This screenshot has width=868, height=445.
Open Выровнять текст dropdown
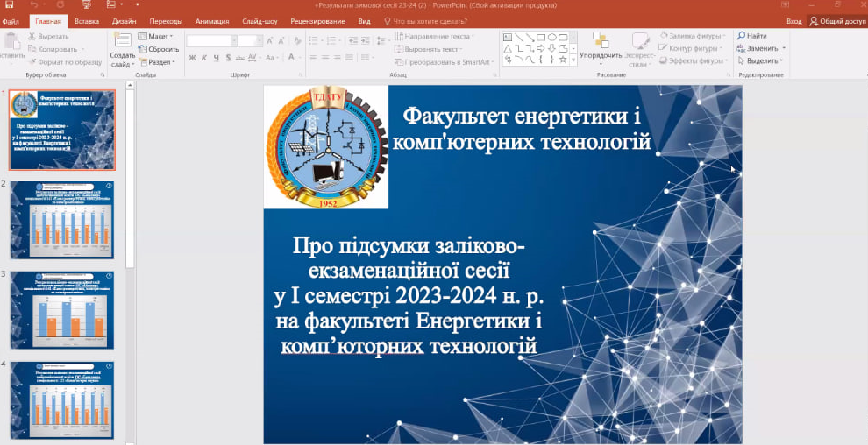click(x=429, y=49)
